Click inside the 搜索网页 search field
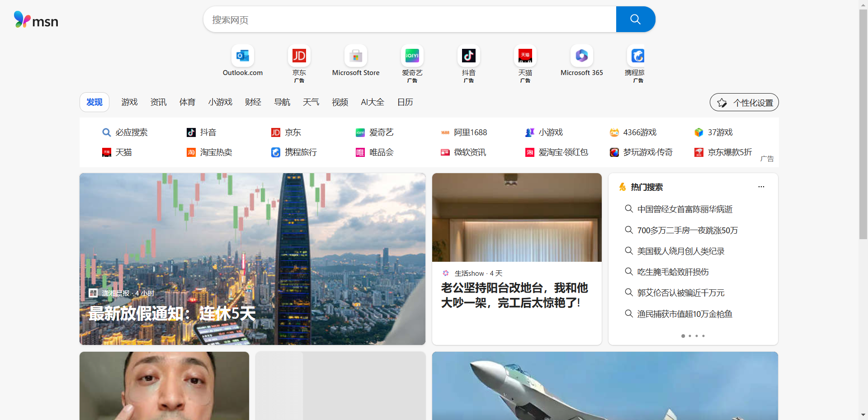This screenshot has height=420, width=868. [x=407, y=19]
